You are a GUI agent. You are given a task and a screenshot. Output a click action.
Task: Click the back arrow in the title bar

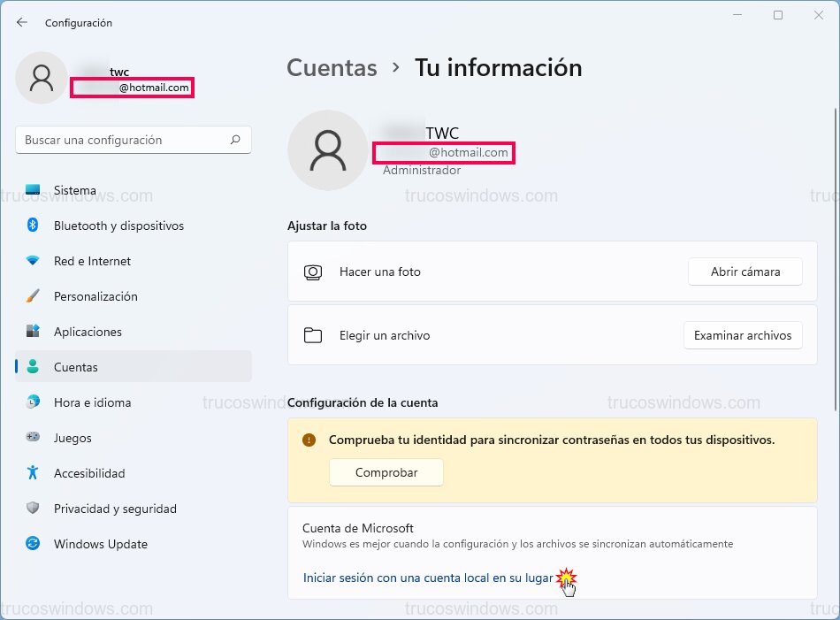click(22, 22)
